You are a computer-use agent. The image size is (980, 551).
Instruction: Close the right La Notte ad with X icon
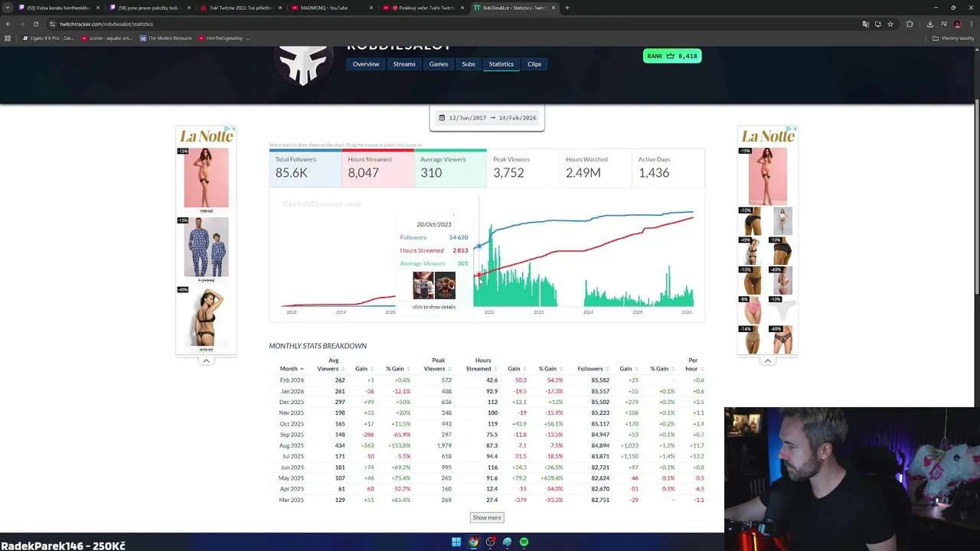pos(795,129)
